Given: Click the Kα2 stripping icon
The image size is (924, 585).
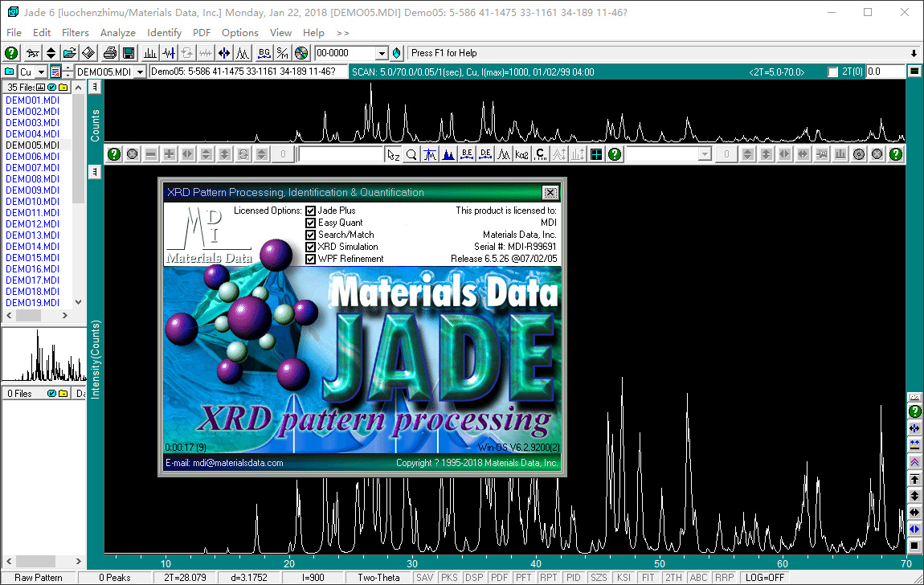Looking at the screenshot, I should point(522,154).
